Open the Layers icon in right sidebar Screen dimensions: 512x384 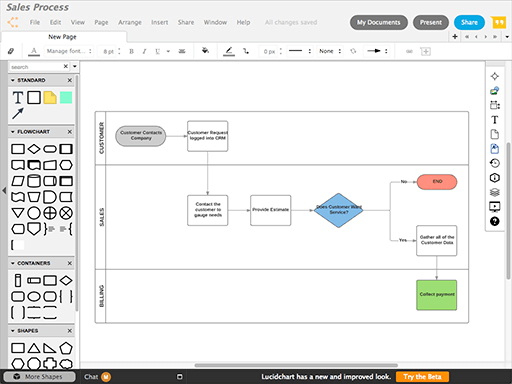tap(495, 192)
